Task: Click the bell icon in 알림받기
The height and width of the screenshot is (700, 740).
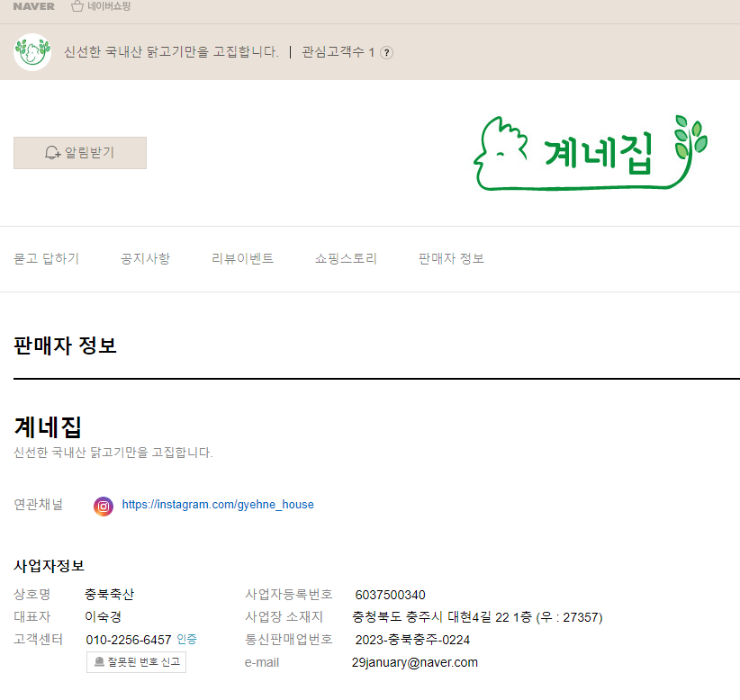Action: [52, 153]
